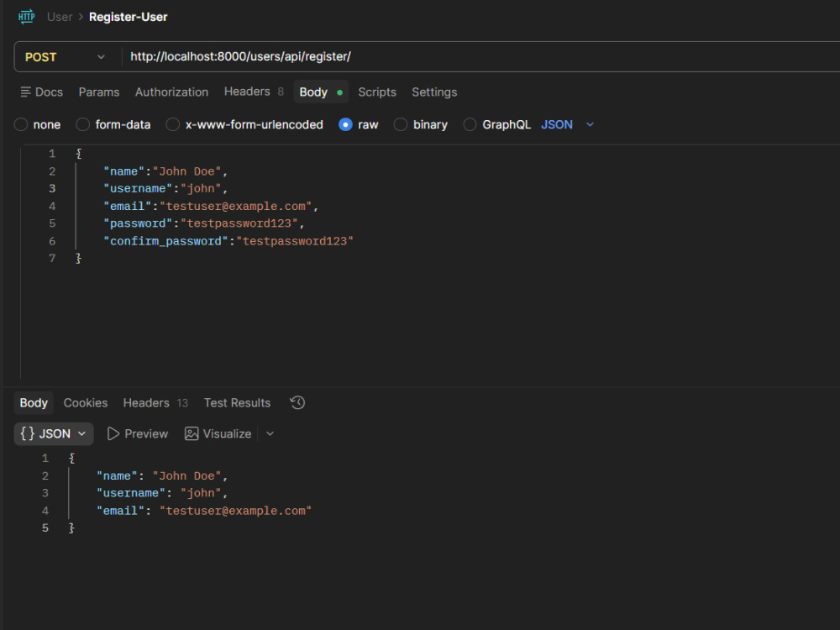840x630 pixels.
Task: Click line number 5 in response viewer
Action: [x=45, y=528]
